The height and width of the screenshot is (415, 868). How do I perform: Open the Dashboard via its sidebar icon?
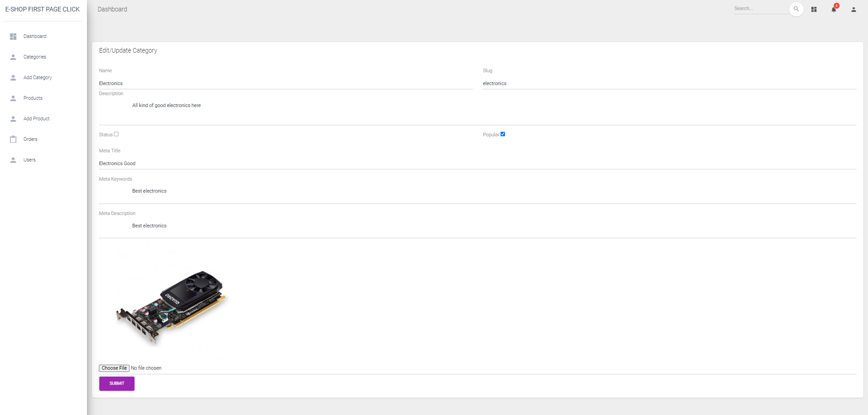pyautogui.click(x=13, y=36)
